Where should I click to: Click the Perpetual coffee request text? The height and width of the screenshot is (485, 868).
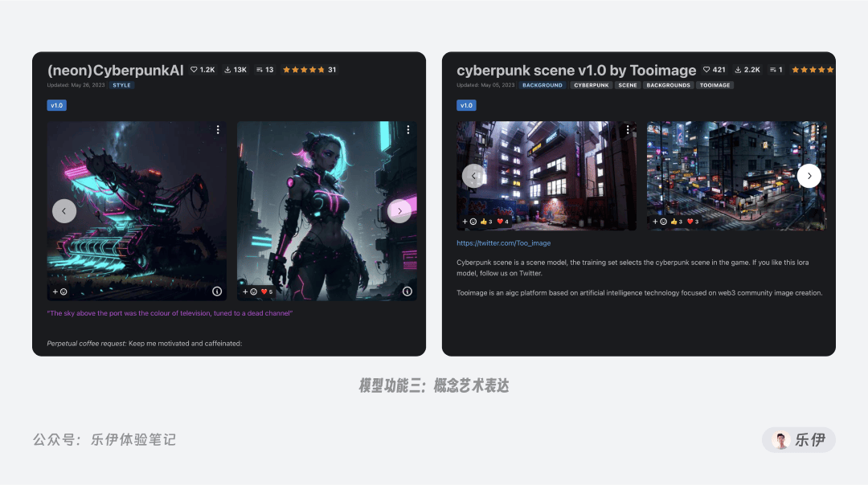tap(145, 344)
